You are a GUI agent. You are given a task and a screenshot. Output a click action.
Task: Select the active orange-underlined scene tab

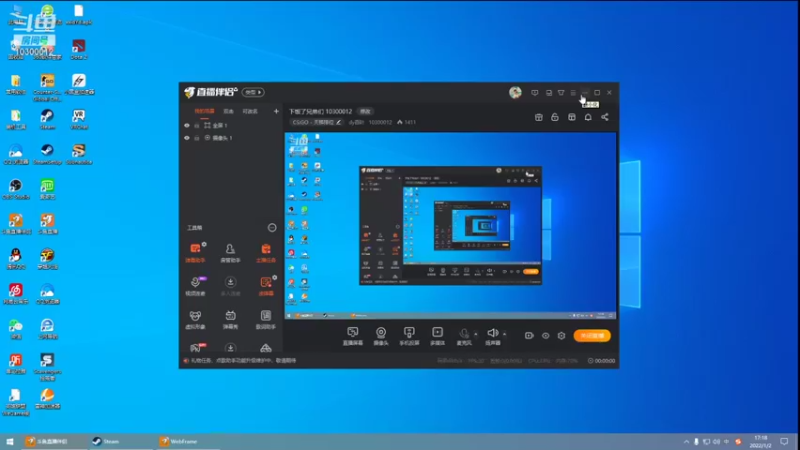pyautogui.click(x=204, y=111)
